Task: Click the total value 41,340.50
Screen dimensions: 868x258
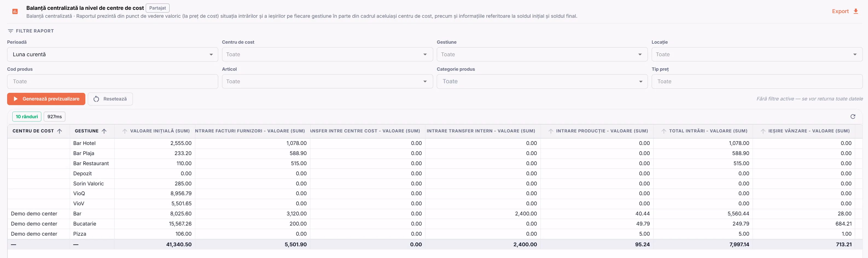Action: click(x=179, y=245)
